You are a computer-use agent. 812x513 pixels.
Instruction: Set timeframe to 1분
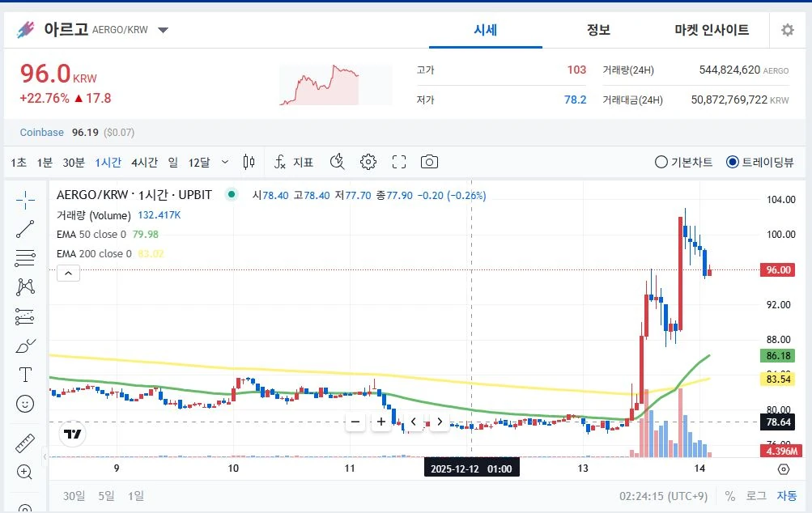tap(45, 162)
